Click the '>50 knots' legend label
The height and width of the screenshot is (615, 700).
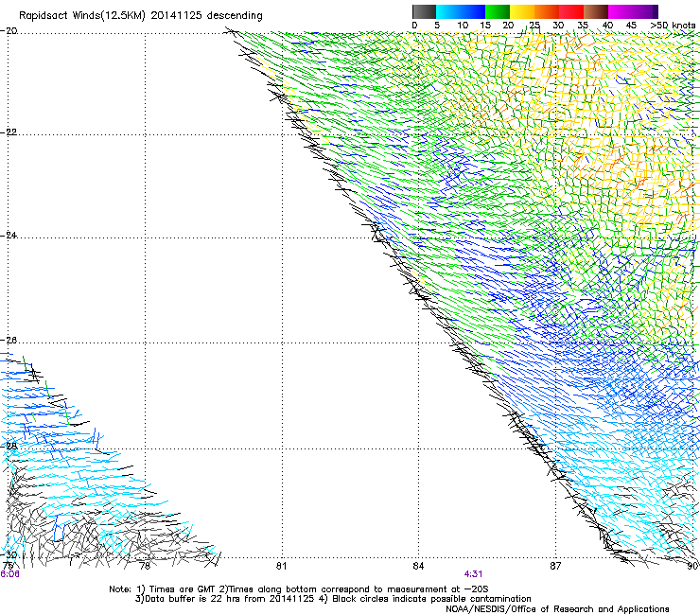pyautogui.click(x=673, y=26)
